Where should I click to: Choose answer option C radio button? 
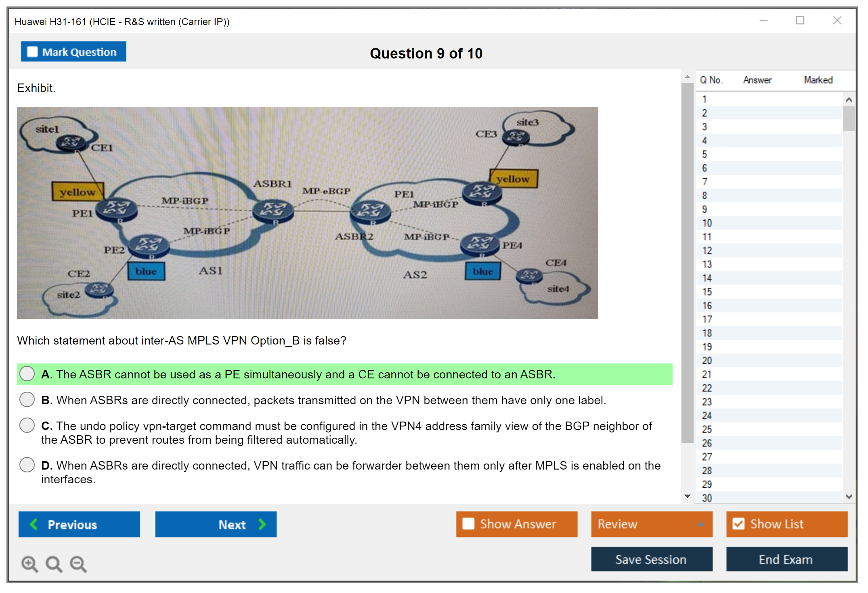(27, 425)
